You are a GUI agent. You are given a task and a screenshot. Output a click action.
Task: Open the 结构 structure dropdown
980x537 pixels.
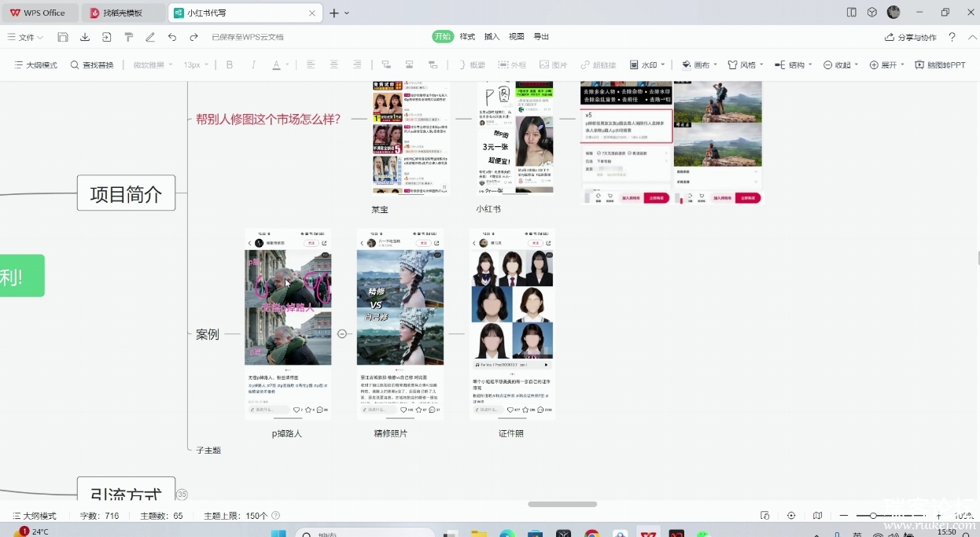pos(793,65)
